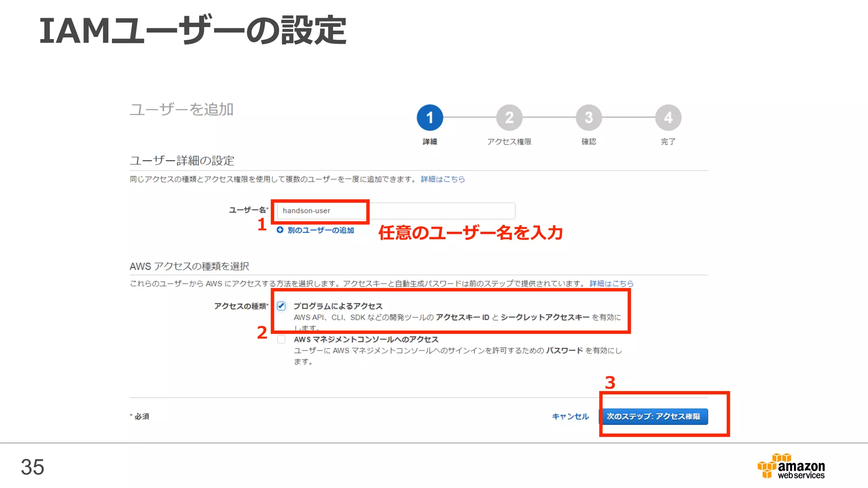868x488 pixels.
Task: Open 詳細はこちら link under AWS アクセスの種類
Action: tap(612, 283)
